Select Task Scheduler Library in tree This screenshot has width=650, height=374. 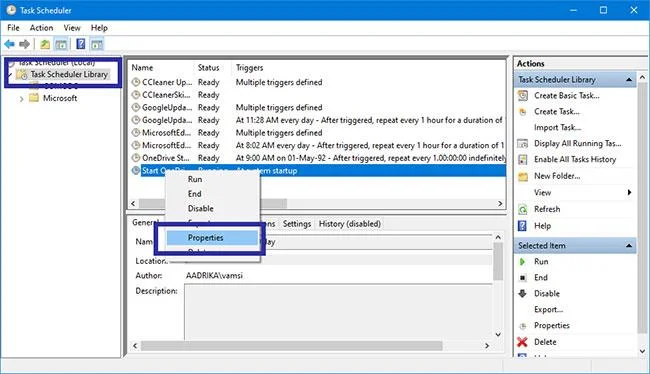pos(69,75)
